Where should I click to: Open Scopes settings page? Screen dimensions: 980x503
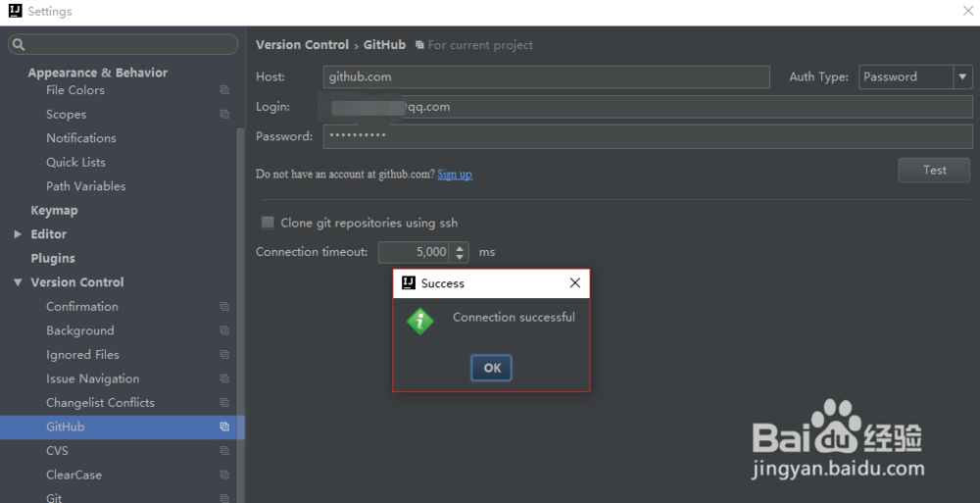tap(67, 115)
